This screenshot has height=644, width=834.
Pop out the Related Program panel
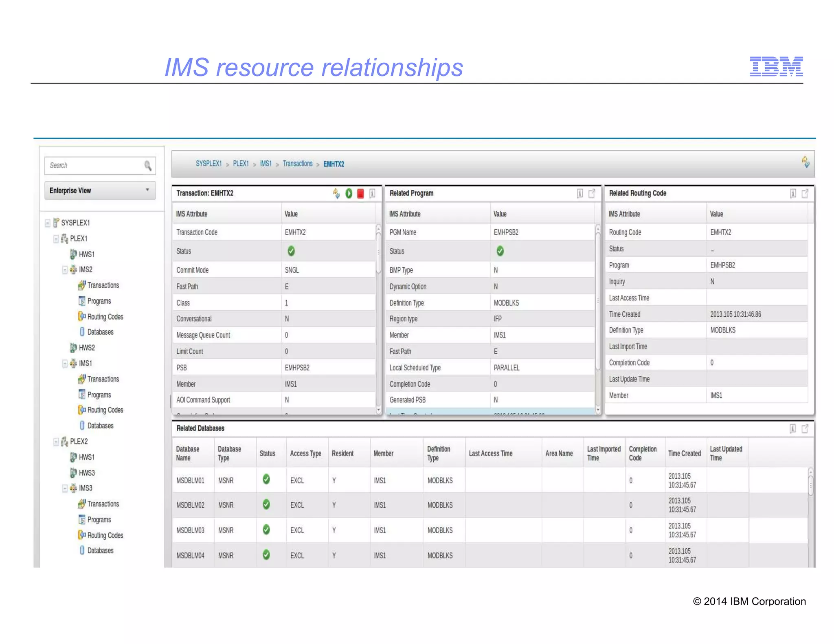point(592,193)
